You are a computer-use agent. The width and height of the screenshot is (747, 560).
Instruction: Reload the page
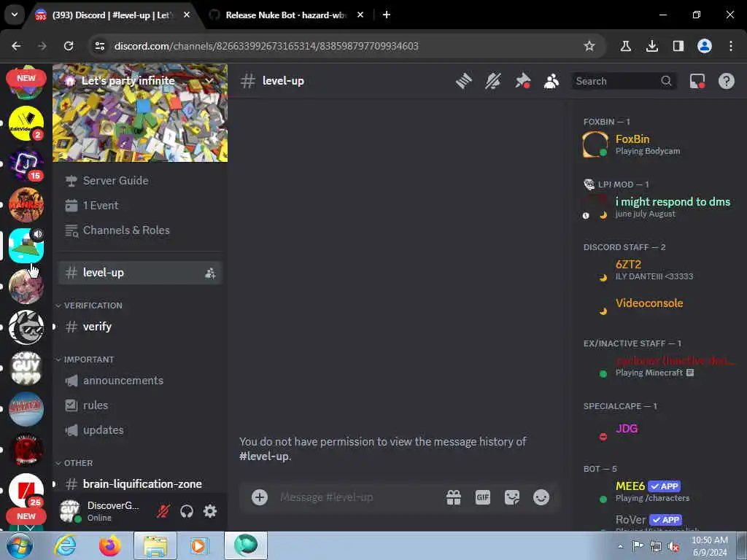(69, 46)
